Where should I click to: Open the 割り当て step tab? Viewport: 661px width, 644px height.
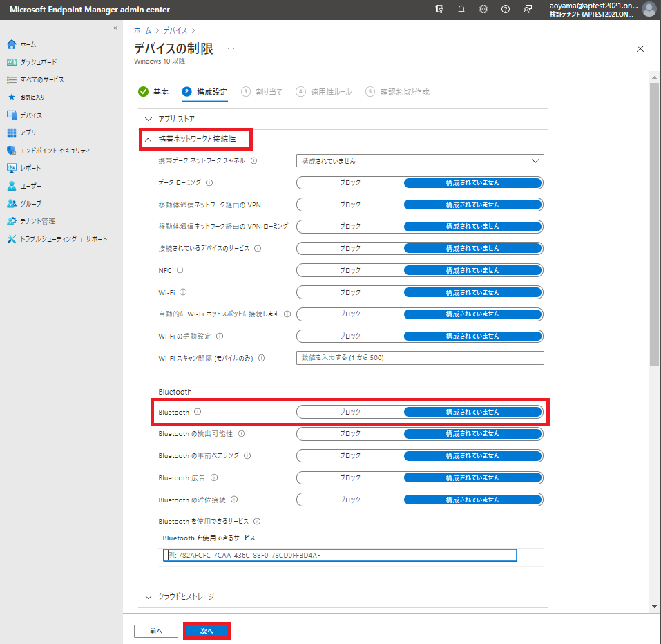(x=262, y=92)
